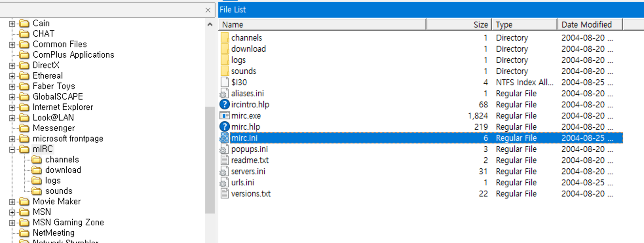This screenshot has width=644, height=243.
Task: Click 'NTFS Index All...' type cell
Action: (x=524, y=82)
